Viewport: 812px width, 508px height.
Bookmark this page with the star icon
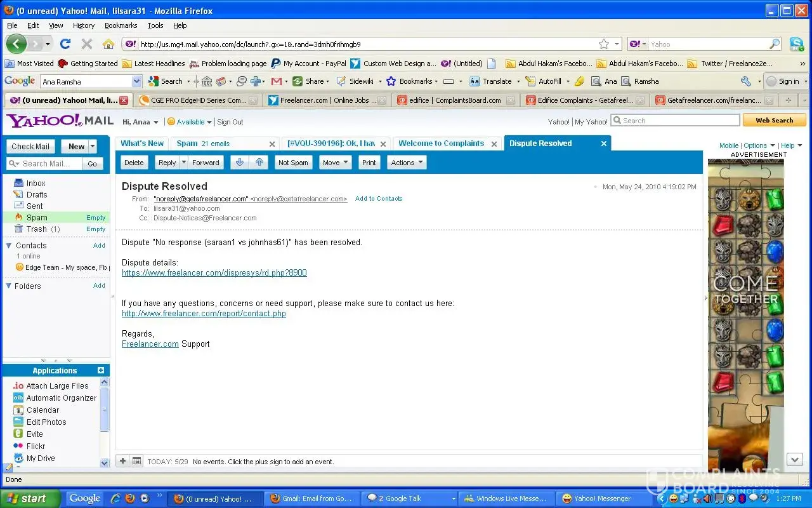tap(604, 44)
